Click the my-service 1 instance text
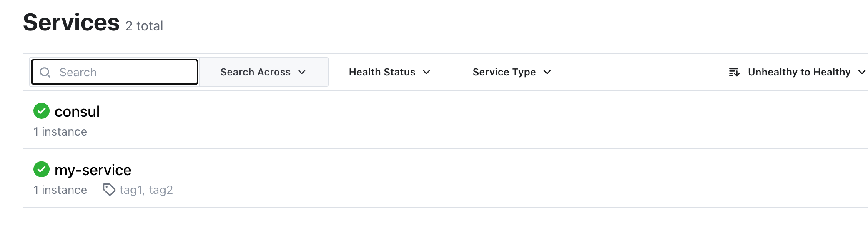The width and height of the screenshot is (868, 241). coord(60,190)
